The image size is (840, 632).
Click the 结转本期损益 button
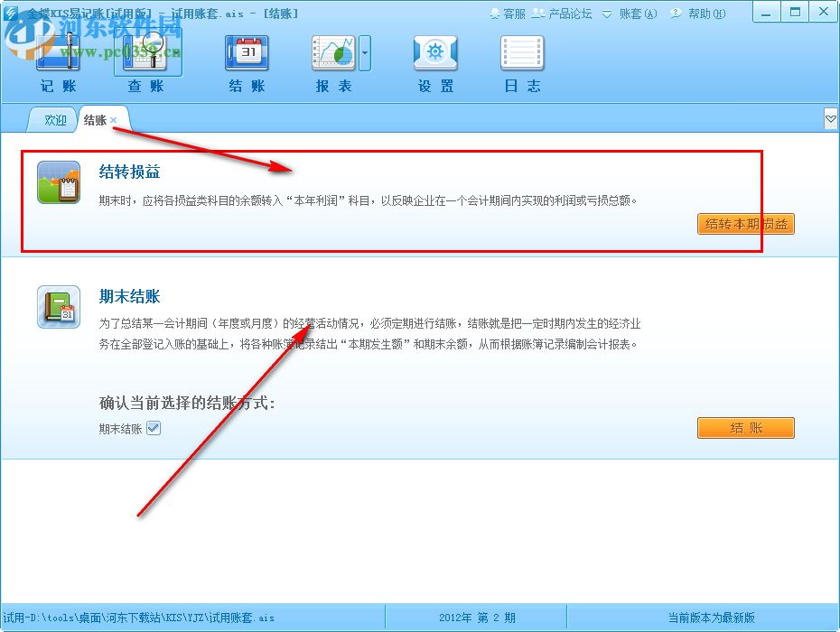click(x=745, y=224)
